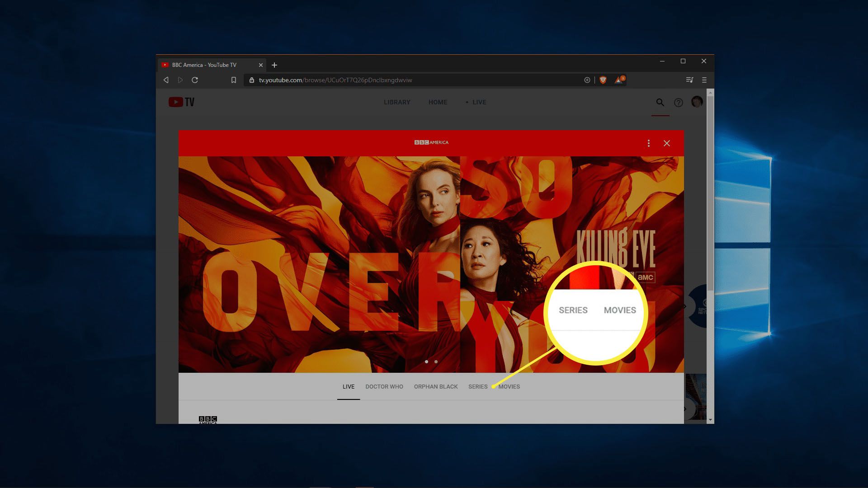Image resolution: width=868 pixels, height=488 pixels.
Task: Select the LIVE tab under the banner
Action: (x=349, y=387)
